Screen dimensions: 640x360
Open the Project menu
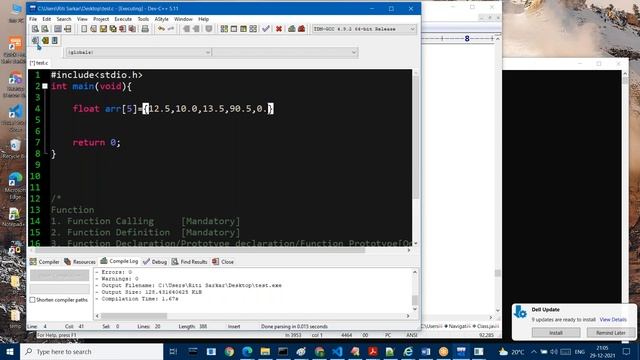coord(101,19)
